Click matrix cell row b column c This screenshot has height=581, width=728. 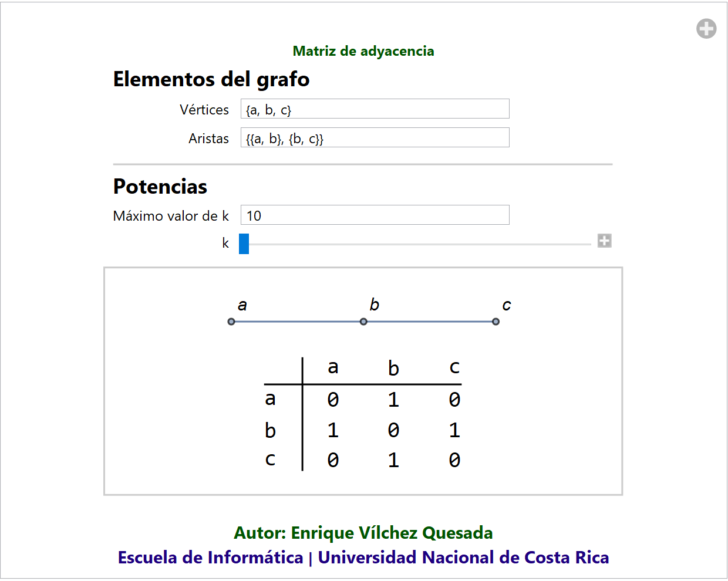point(454,430)
